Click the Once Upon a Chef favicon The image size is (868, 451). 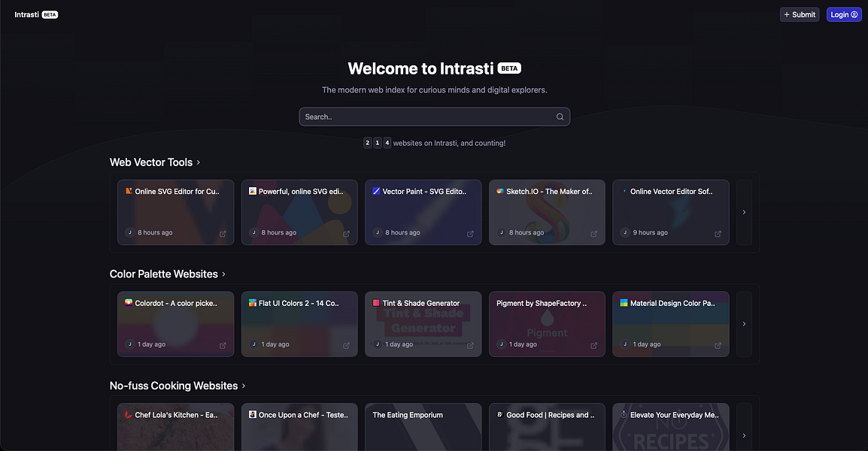tap(253, 414)
